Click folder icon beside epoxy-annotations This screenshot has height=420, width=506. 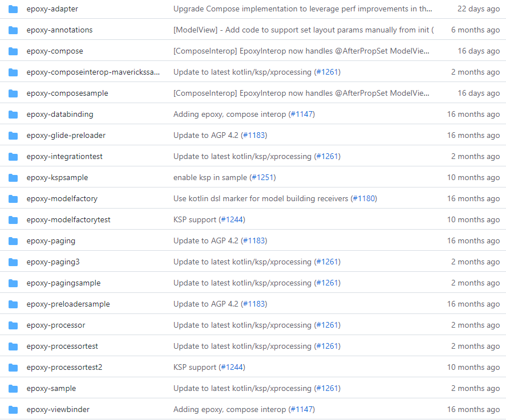point(13,30)
